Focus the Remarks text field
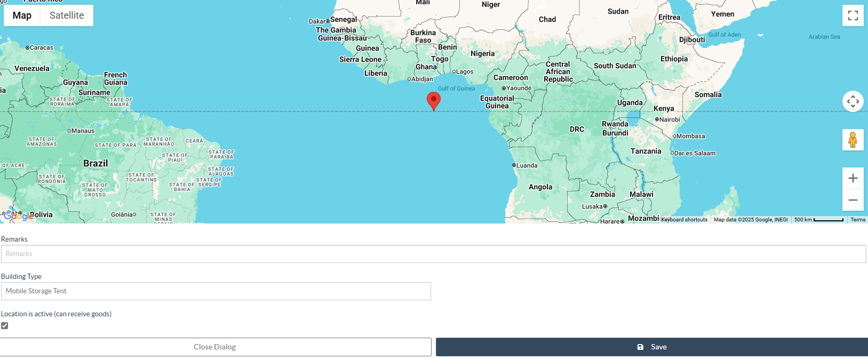The image size is (868, 359). coord(433,254)
